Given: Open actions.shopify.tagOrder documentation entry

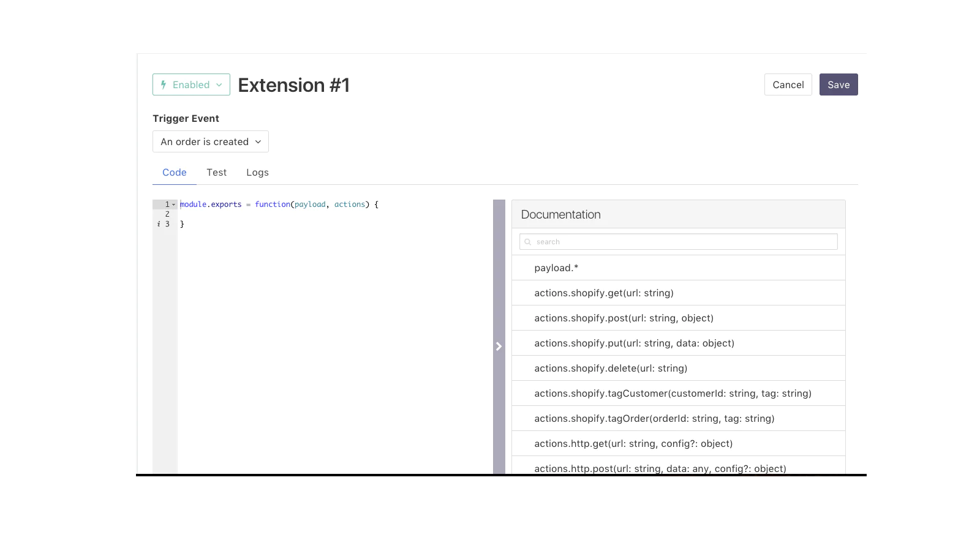Looking at the screenshot, I should click(x=679, y=419).
